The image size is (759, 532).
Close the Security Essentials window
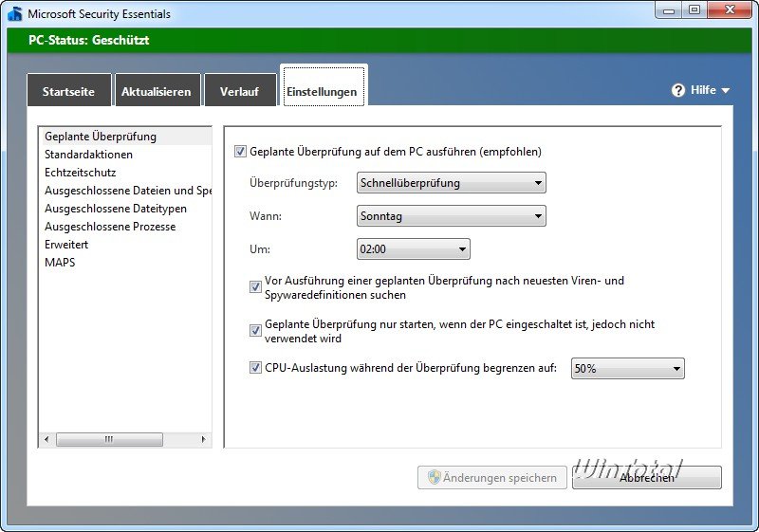(731, 10)
